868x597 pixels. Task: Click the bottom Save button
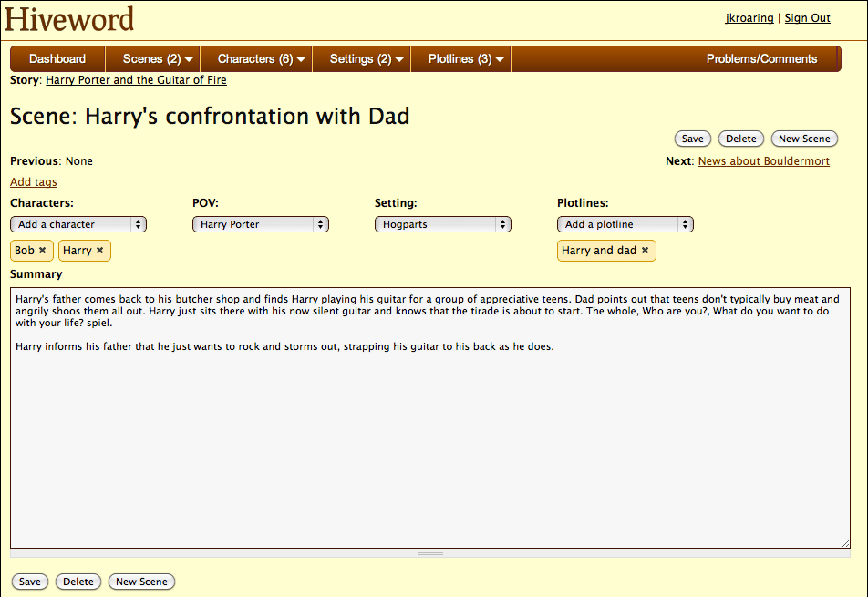(x=30, y=582)
